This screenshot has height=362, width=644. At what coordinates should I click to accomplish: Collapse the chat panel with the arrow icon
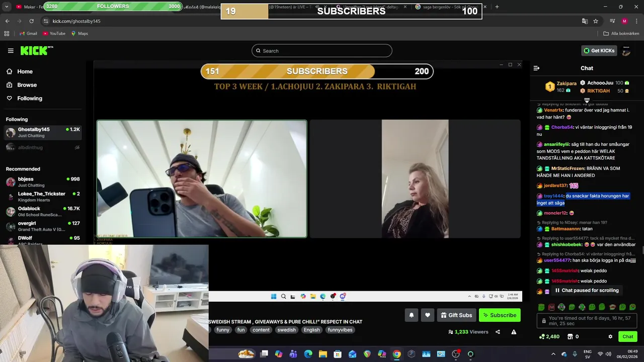(536, 68)
